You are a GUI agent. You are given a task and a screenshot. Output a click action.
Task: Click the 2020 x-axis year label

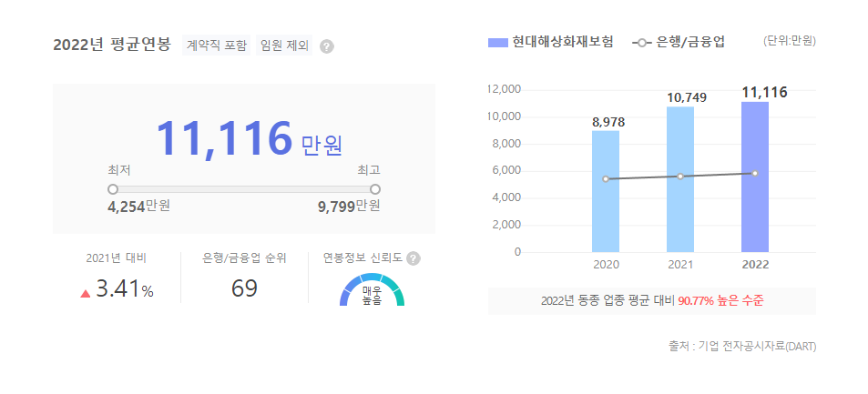606,265
